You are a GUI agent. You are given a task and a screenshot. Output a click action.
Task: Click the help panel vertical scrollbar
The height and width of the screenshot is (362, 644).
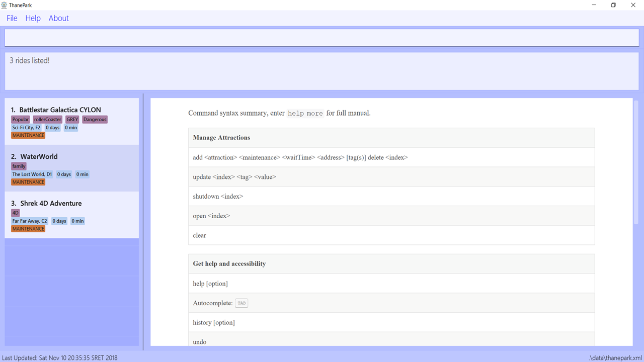click(x=636, y=162)
